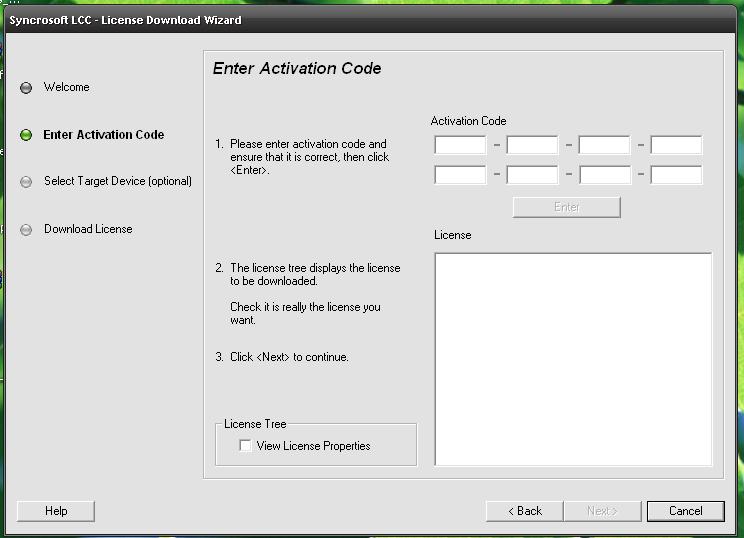Viewport: 744px width, 538px height.
Task: Click the Next > button
Action: coord(602,511)
